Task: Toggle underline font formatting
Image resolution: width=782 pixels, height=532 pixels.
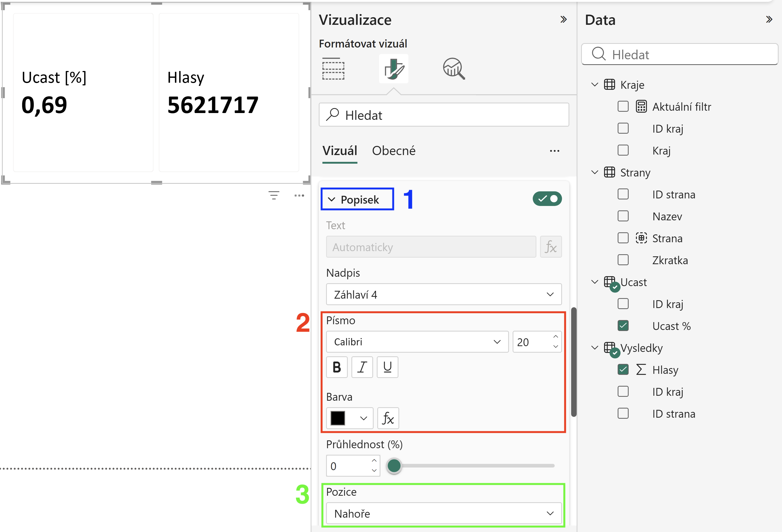Action: coord(387,367)
